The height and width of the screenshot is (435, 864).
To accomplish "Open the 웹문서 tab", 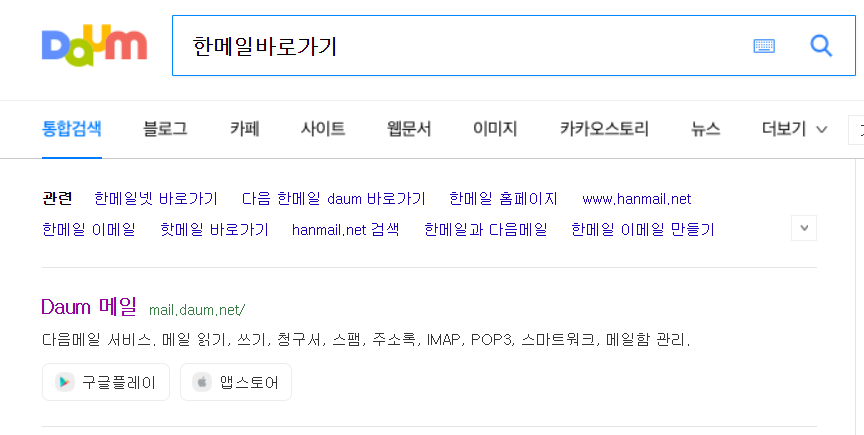I will [x=409, y=129].
